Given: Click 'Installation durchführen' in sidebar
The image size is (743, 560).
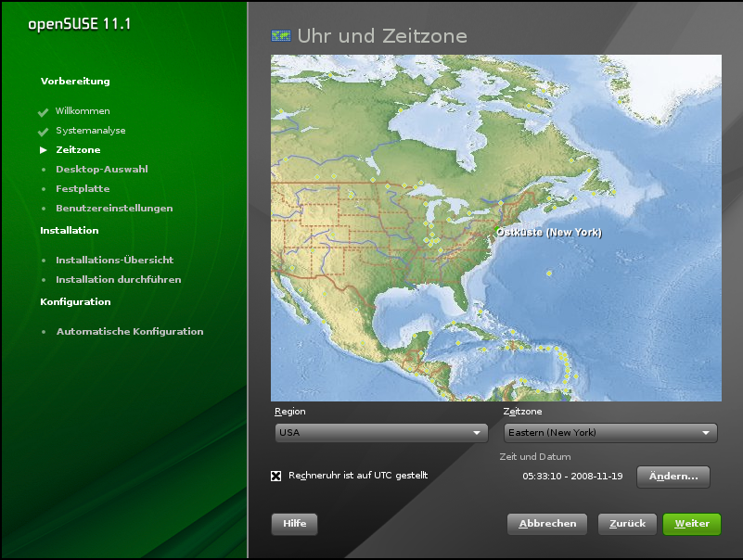Looking at the screenshot, I should 119,279.
